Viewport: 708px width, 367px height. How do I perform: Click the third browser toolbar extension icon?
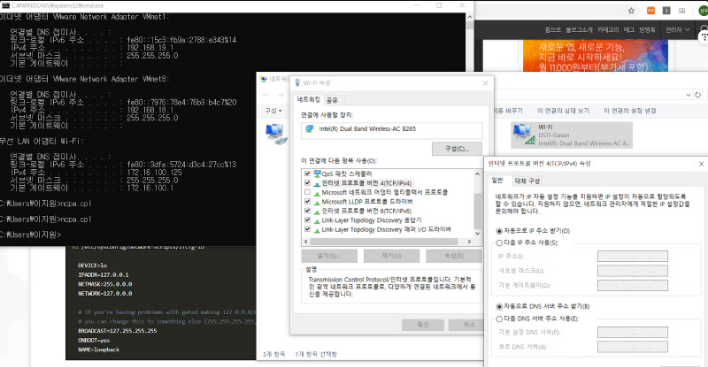pos(682,10)
